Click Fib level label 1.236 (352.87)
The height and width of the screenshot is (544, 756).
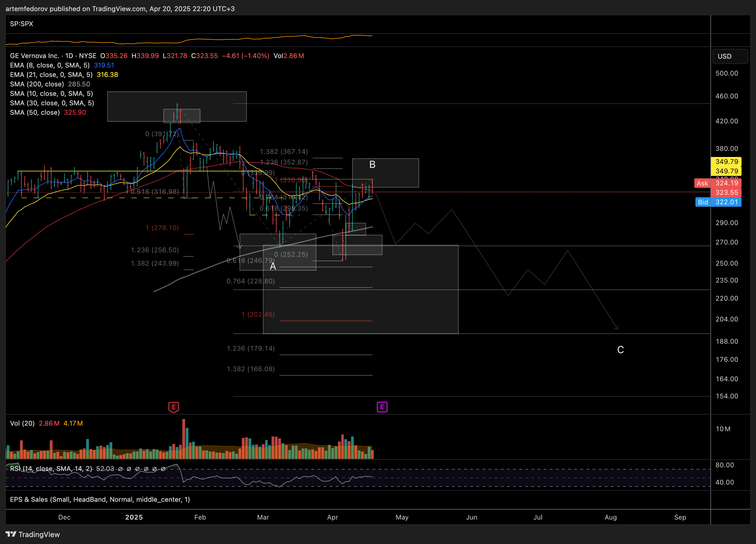coord(284,162)
